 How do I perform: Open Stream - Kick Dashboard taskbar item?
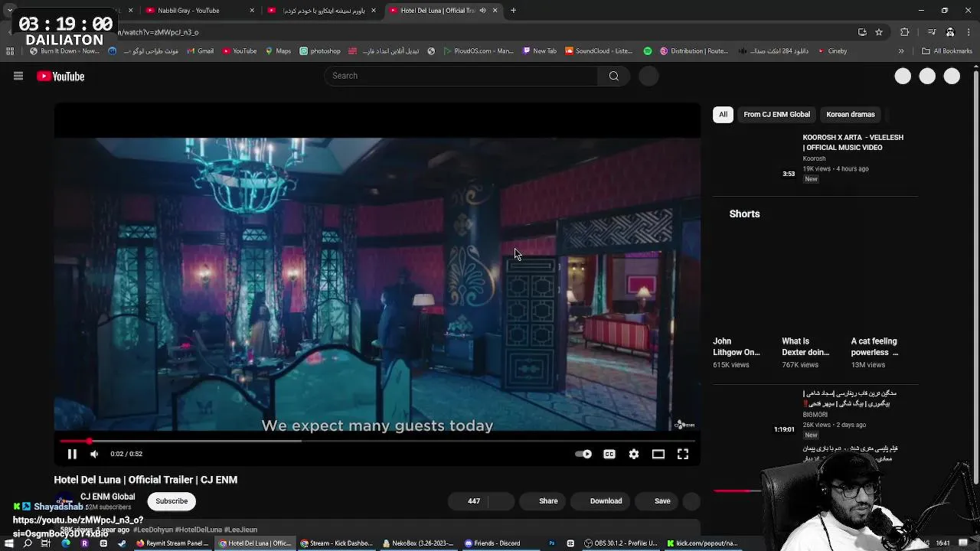point(337,543)
